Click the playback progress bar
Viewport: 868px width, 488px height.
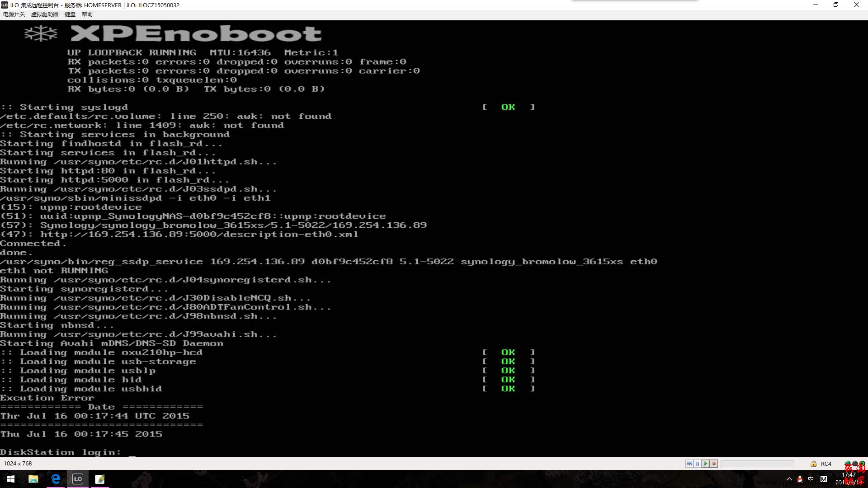[x=757, y=464]
